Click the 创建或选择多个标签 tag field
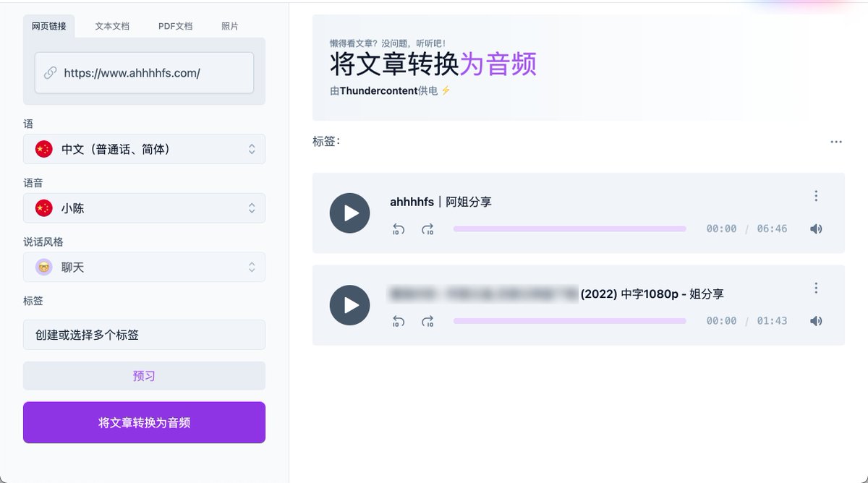 click(144, 335)
